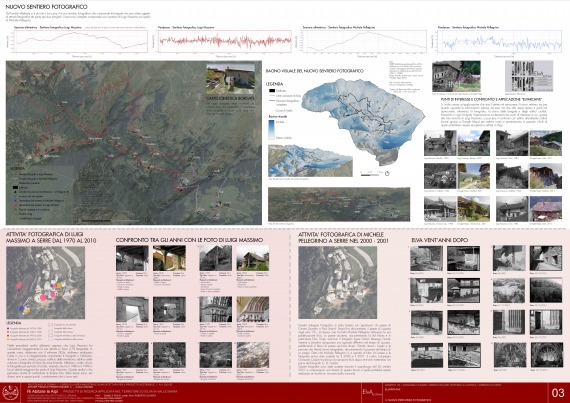Click the 'LEGENDA' heading on the aerial map

pos(17,169)
